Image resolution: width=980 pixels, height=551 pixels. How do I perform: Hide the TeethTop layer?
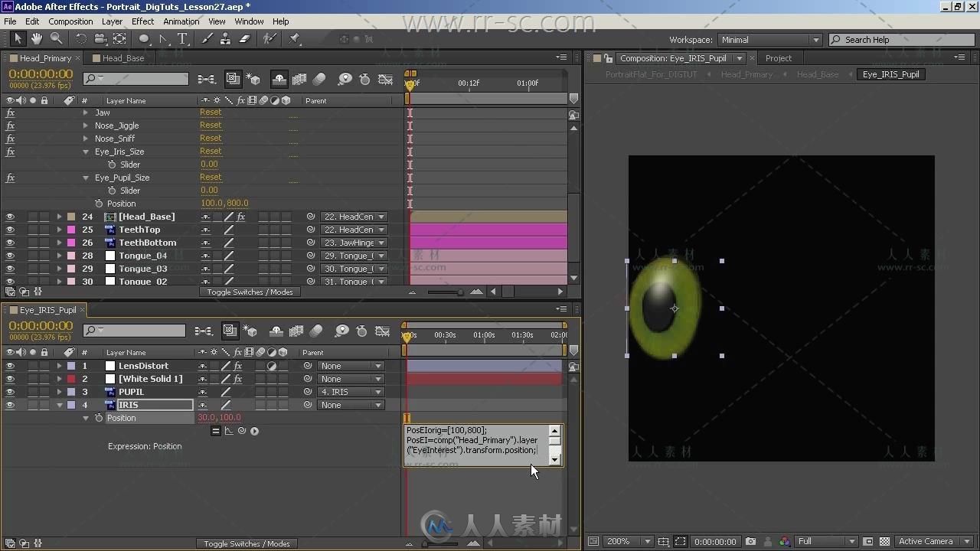click(x=10, y=230)
